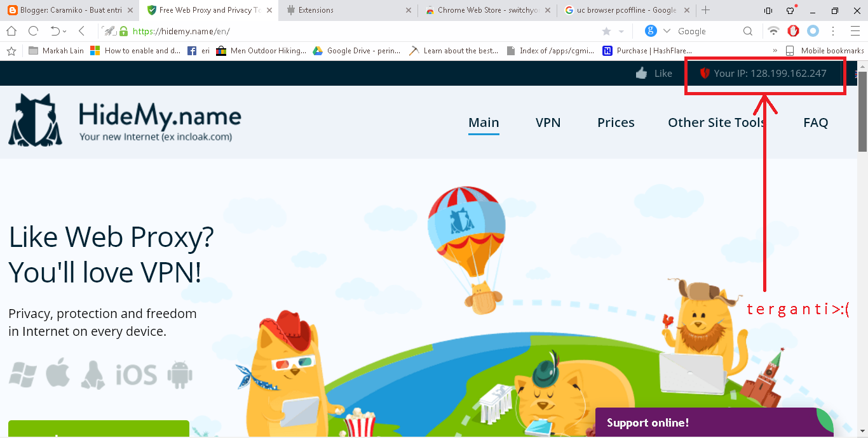Click the thumbs-up Like button
The width and height of the screenshot is (868, 438).
[654, 74]
